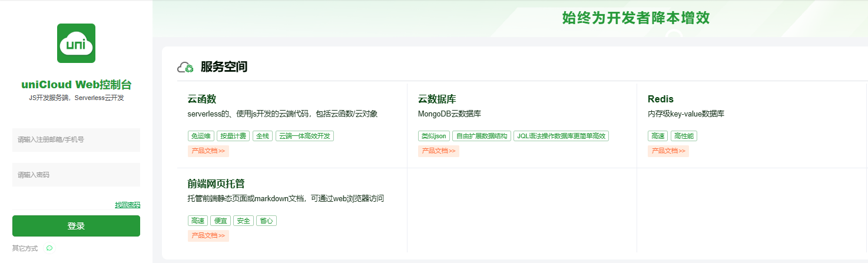Open 产品文档 link under 云函数
Image resolution: width=868 pixels, height=263 pixels.
pyautogui.click(x=208, y=151)
